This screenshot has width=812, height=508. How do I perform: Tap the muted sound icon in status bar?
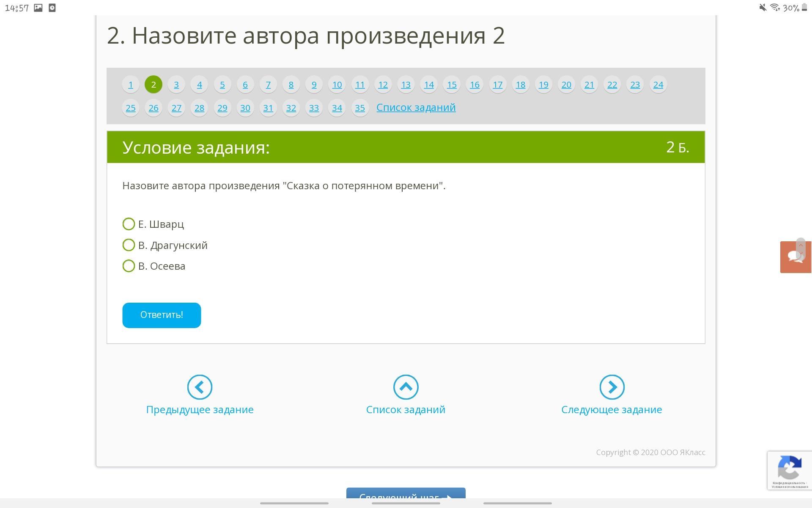point(763,8)
